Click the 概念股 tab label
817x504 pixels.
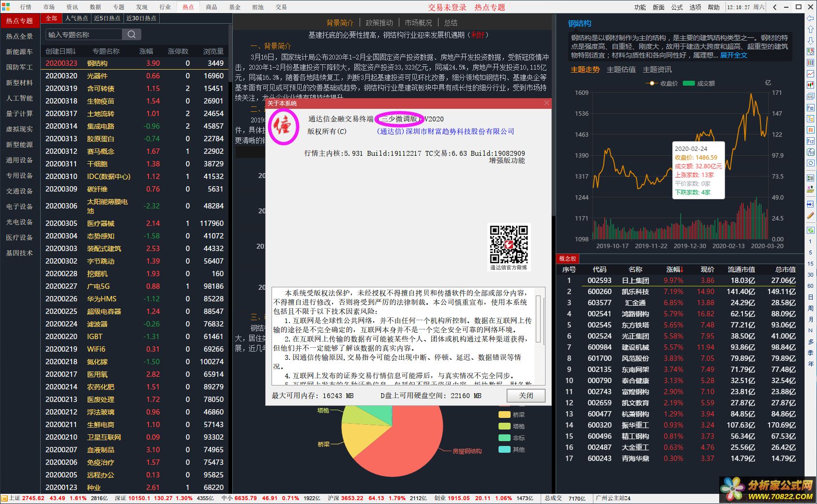tap(568, 259)
